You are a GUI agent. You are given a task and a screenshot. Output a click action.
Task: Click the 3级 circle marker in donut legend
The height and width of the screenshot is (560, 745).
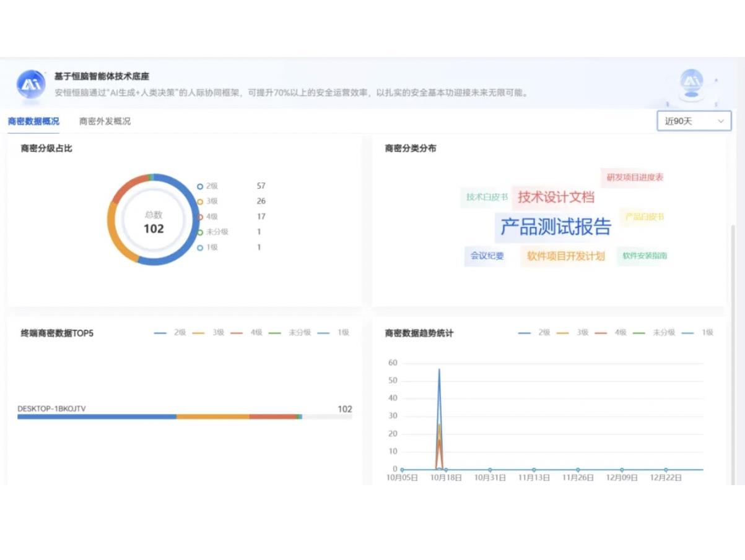click(200, 202)
